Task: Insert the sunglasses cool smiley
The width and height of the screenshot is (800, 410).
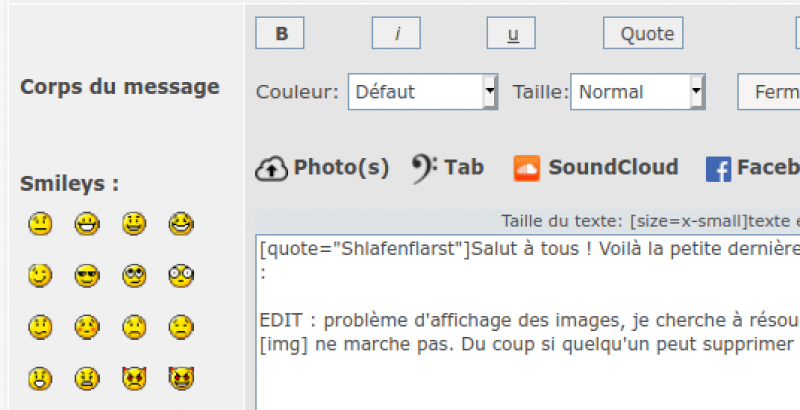Action: tap(87, 275)
